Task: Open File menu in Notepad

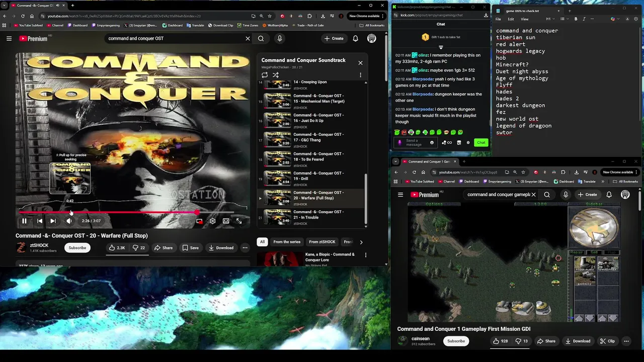Action: pyautogui.click(x=498, y=19)
